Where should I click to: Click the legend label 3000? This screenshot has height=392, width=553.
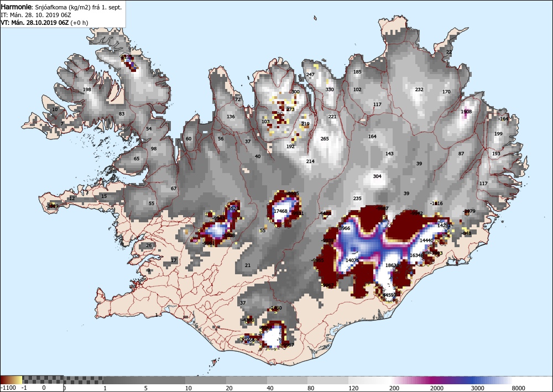tap(478, 388)
